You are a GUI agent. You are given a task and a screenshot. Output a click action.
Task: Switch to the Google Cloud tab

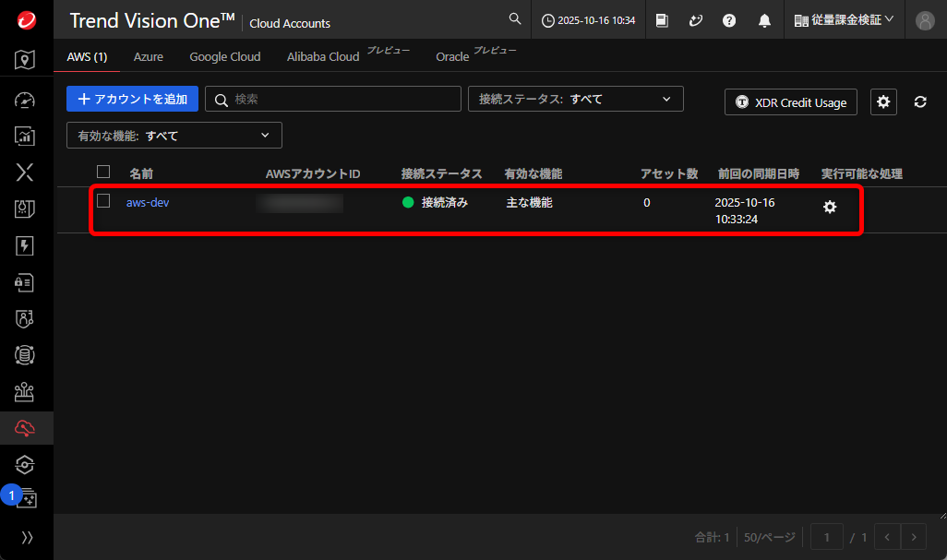(225, 57)
